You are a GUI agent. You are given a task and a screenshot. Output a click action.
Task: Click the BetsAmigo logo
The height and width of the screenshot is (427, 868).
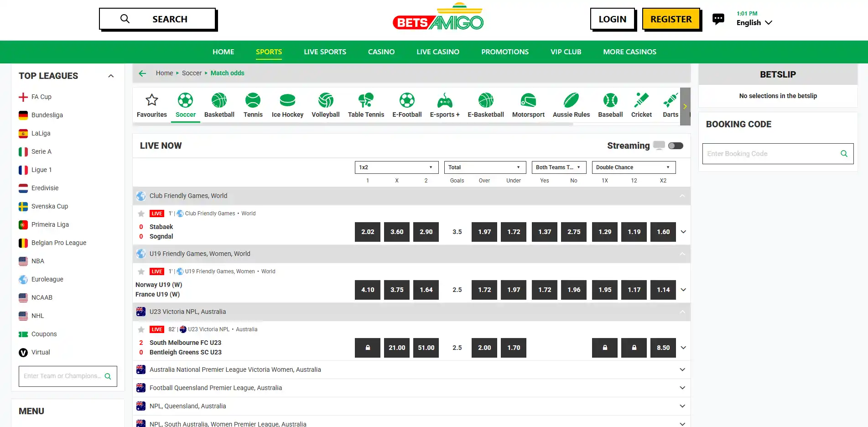[x=438, y=17]
